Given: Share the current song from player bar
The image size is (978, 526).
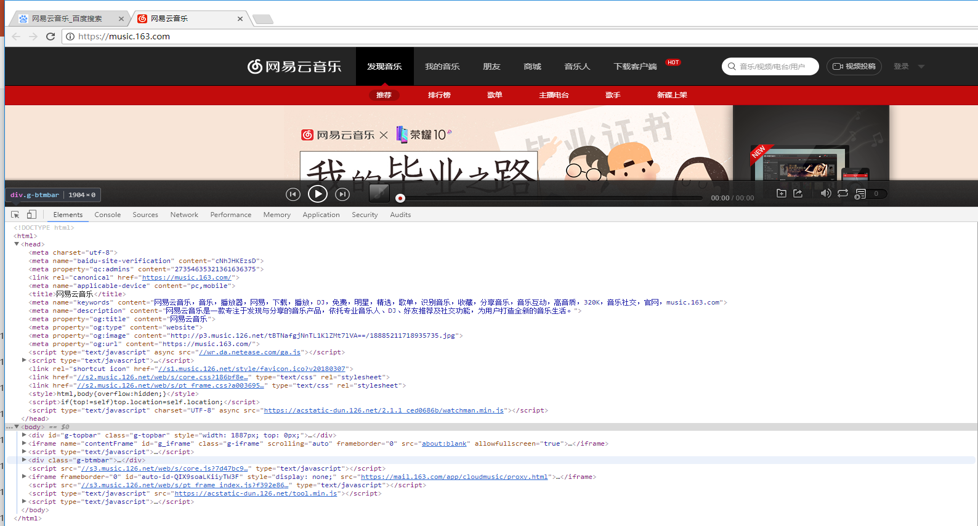Looking at the screenshot, I should point(798,193).
